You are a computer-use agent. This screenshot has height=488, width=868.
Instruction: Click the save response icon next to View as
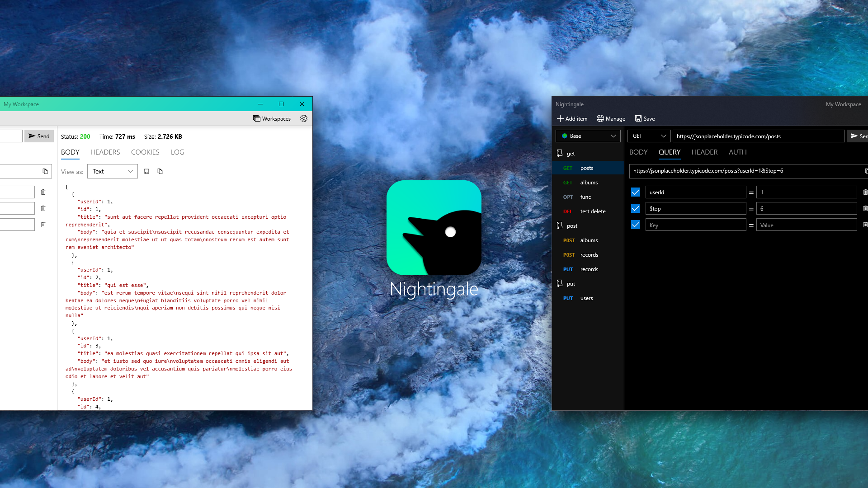pyautogui.click(x=146, y=171)
